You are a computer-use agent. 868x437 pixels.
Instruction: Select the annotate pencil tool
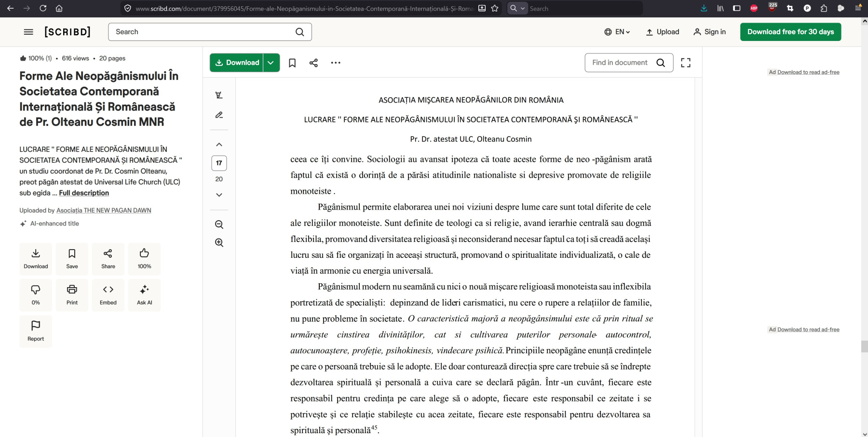(219, 115)
